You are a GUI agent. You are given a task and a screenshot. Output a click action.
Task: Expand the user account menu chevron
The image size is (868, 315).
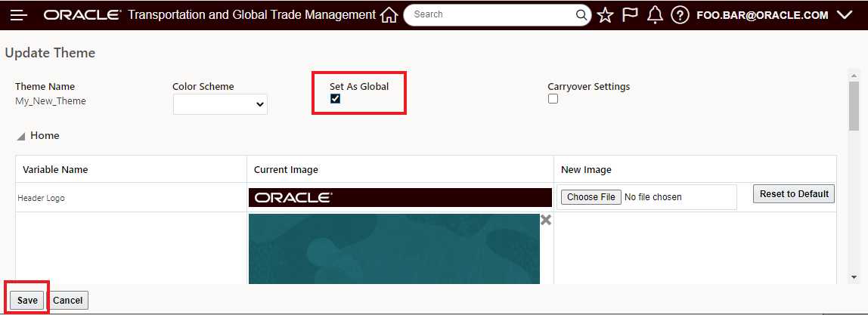pyautogui.click(x=845, y=15)
